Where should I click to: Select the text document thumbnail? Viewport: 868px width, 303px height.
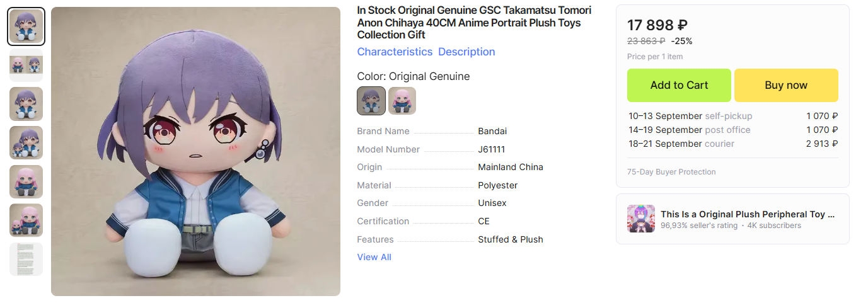point(26,259)
